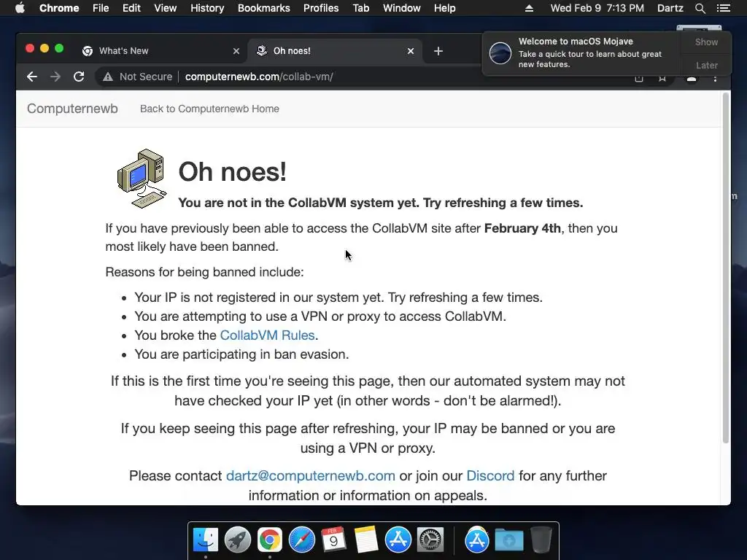Open the Bookmarks menu
747x560 pixels.
tap(264, 8)
